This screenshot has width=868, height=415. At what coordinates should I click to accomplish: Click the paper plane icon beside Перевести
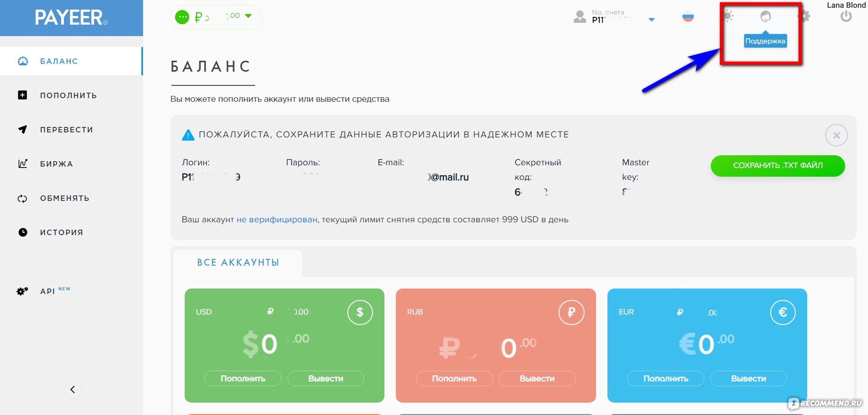click(x=22, y=129)
